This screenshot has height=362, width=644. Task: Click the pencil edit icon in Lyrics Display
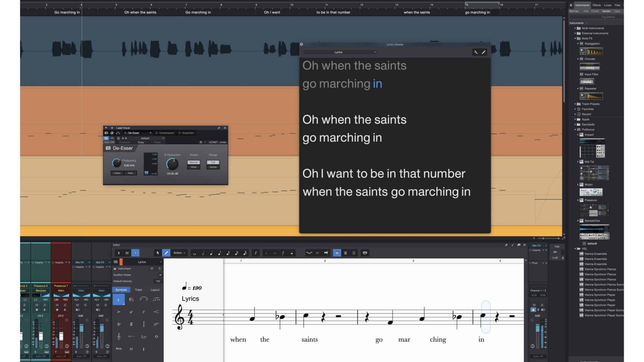pos(483,52)
